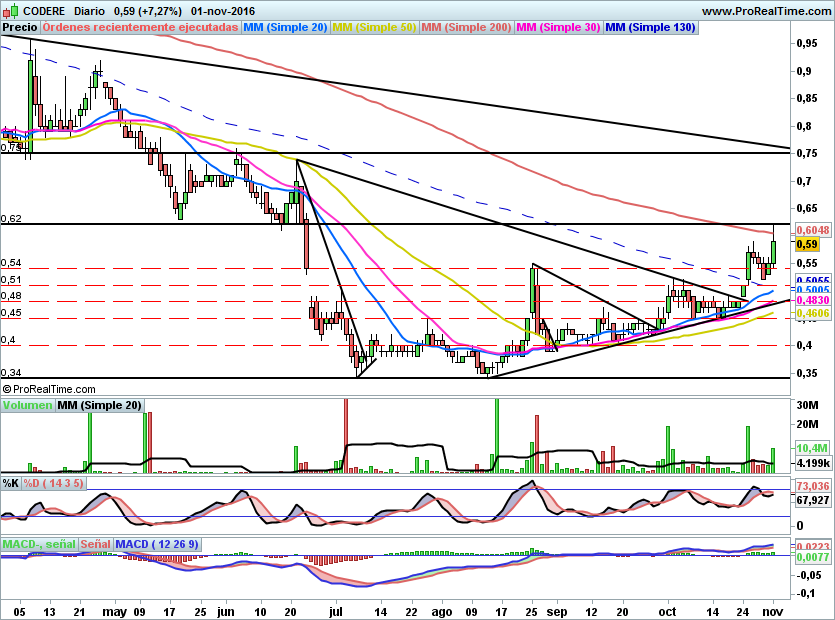Click the may month label on time axis
835x620 pixels.
[x=114, y=612]
